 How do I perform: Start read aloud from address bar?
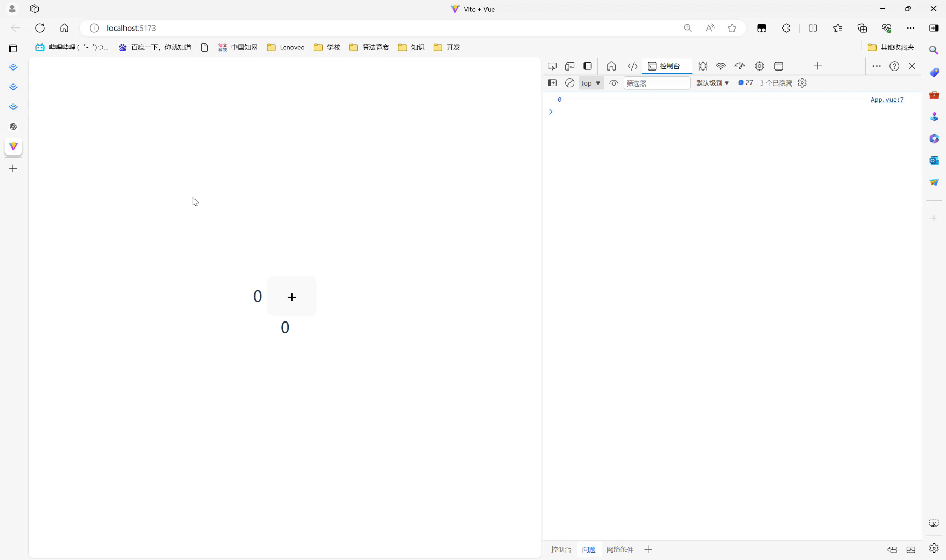[x=710, y=28]
